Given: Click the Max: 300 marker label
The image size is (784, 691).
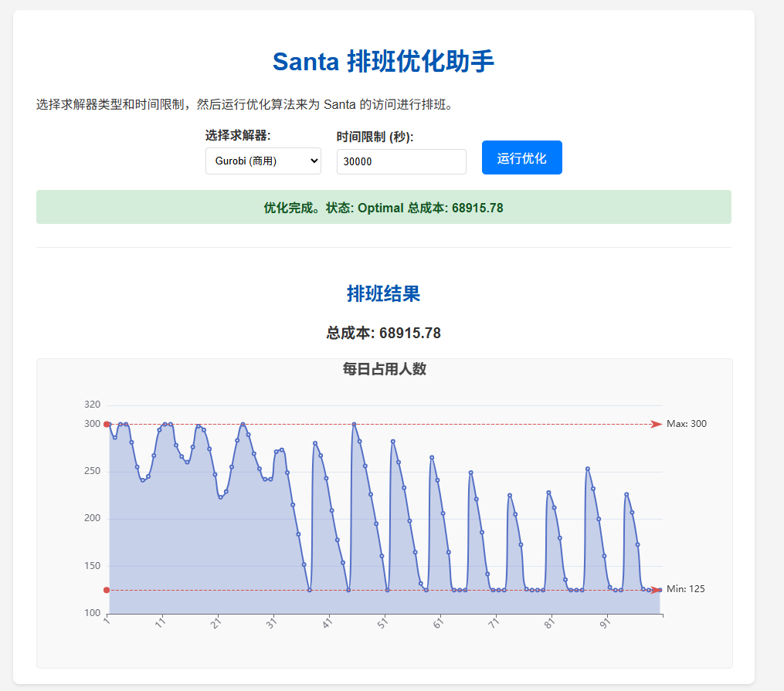Looking at the screenshot, I should [687, 424].
